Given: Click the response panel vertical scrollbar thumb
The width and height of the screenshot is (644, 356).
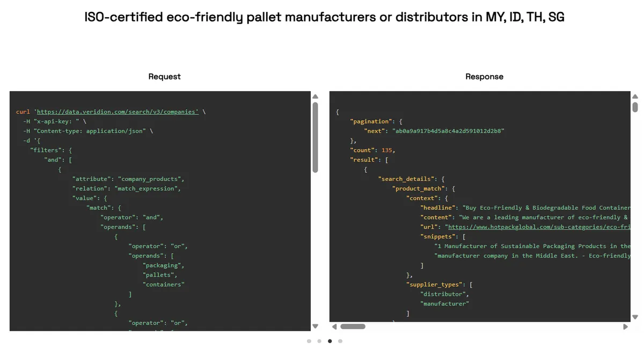Looking at the screenshot, I should coord(635,107).
